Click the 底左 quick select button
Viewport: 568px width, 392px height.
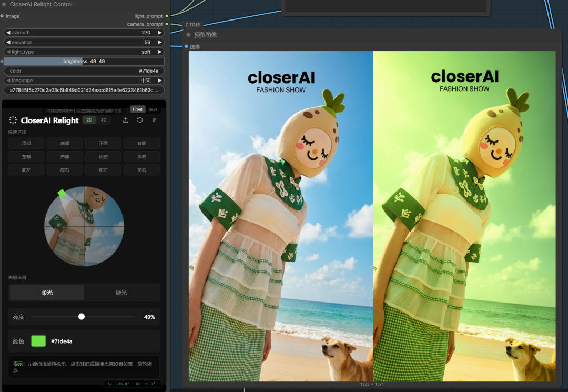pos(26,170)
